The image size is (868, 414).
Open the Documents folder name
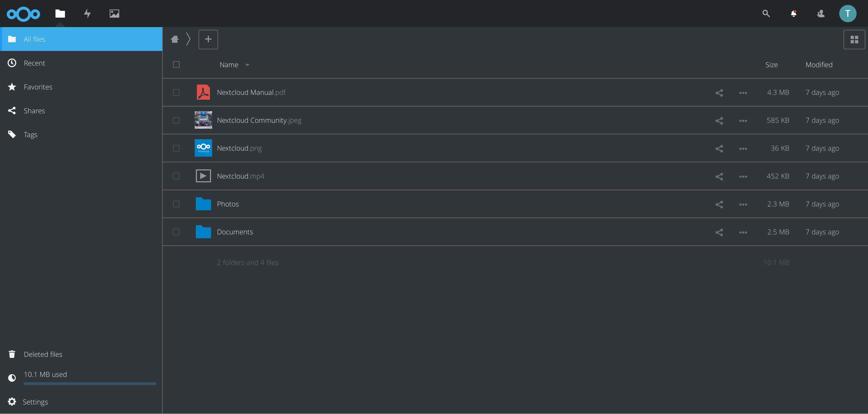(x=235, y=232)
